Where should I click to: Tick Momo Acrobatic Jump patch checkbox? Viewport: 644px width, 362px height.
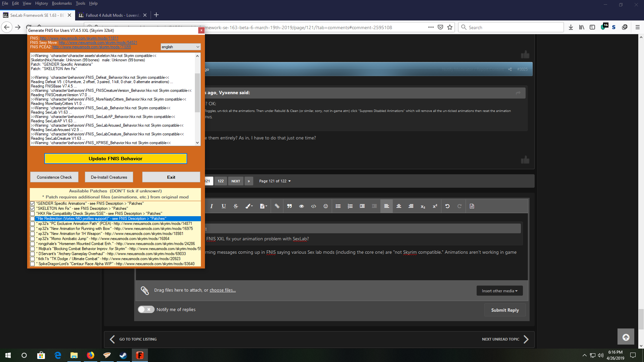33,239
